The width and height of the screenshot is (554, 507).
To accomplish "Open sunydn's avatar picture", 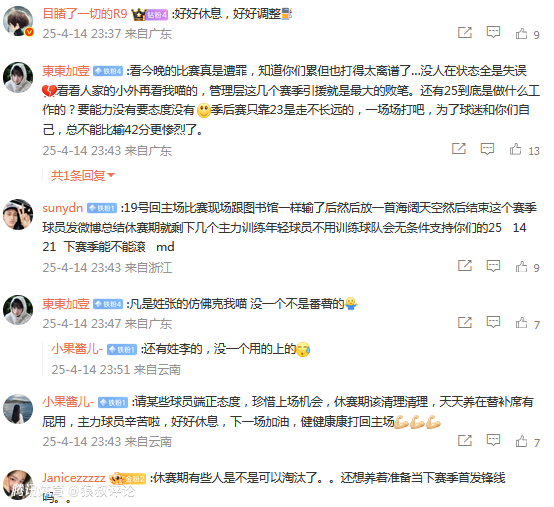I will 18,214.
